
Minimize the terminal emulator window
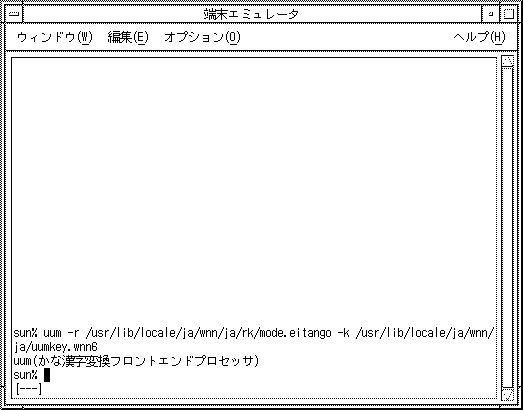pos(491,14)
